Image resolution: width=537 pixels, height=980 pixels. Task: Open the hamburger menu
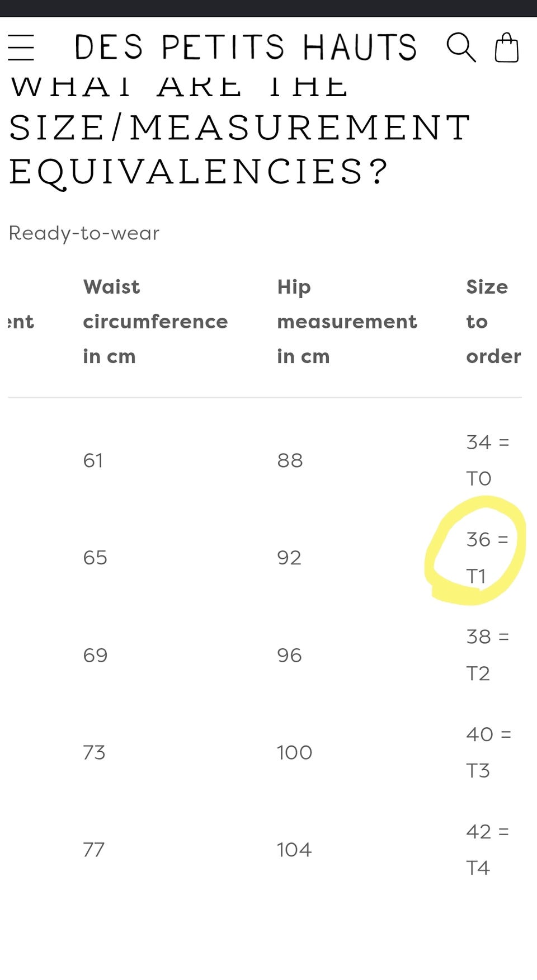pyautogui.click(x=21, y=47)
